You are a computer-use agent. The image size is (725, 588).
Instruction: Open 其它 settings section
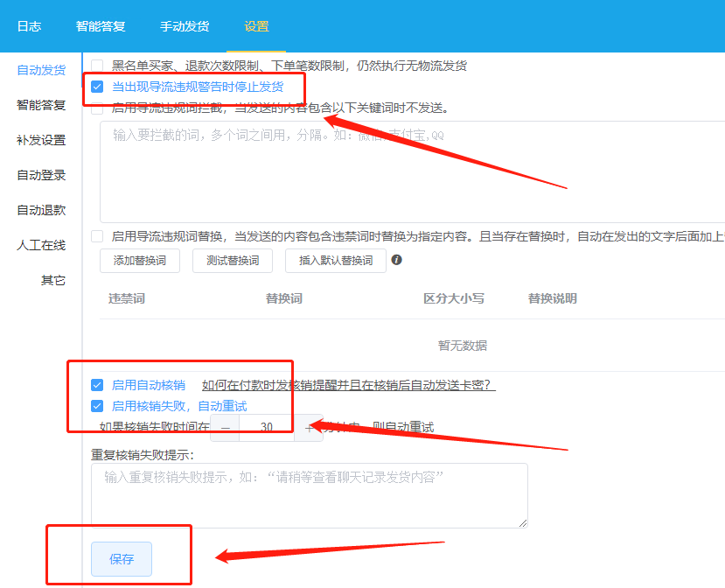(53, 280)
